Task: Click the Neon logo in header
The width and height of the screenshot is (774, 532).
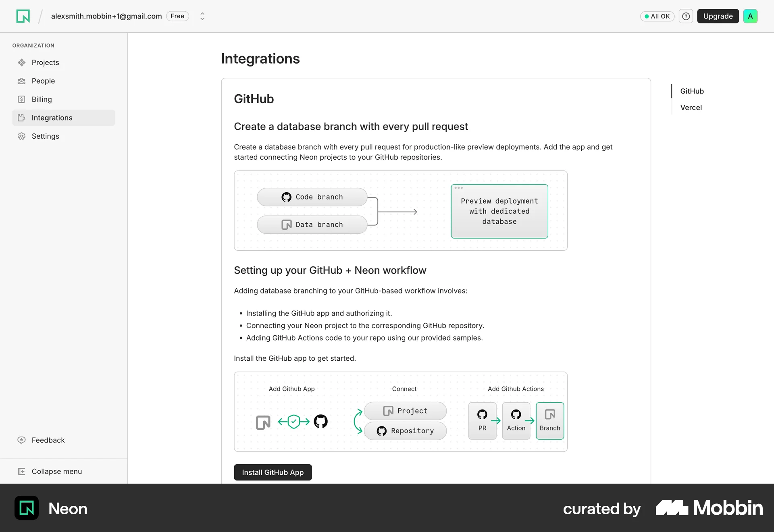Action: click(23, 16)
